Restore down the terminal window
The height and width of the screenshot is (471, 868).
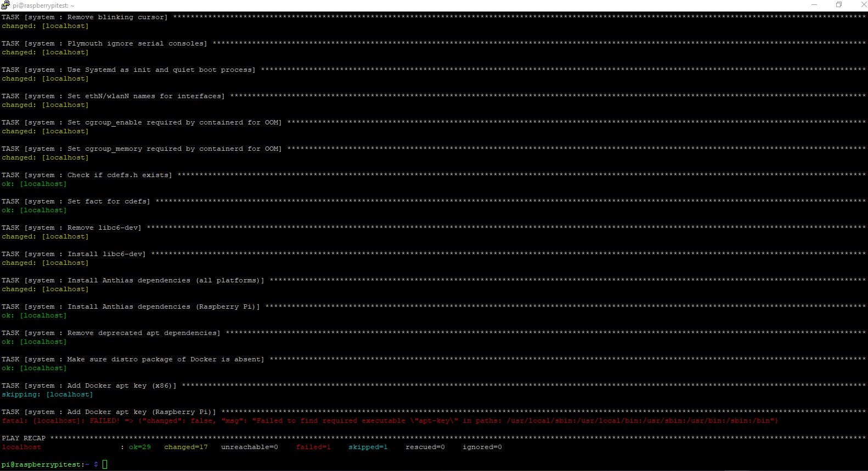(x=839, y=5)
